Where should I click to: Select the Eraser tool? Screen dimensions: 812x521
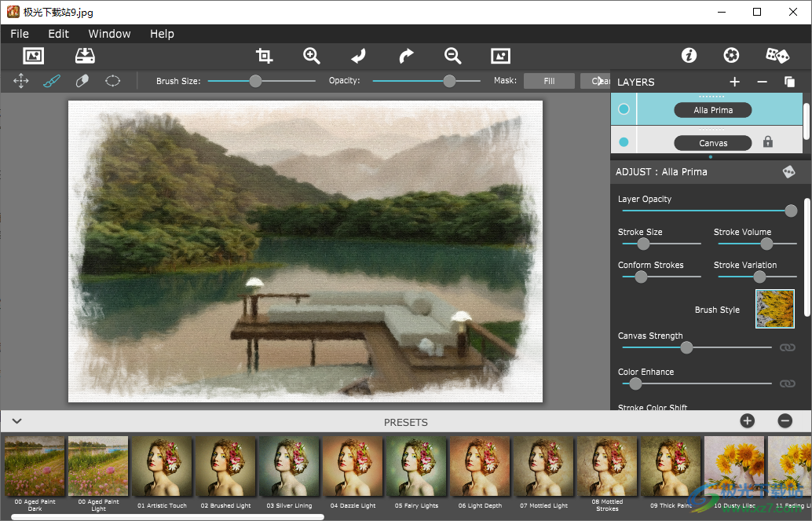[82, 80]
